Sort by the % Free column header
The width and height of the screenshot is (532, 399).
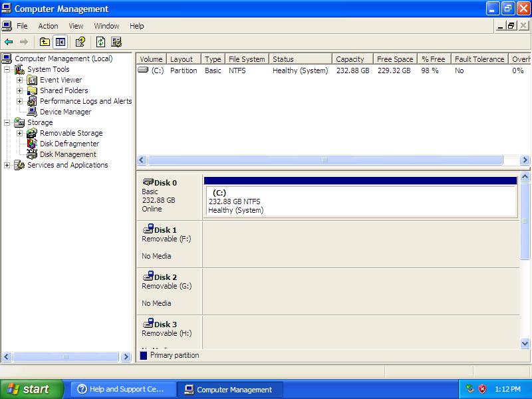[434, 59]
